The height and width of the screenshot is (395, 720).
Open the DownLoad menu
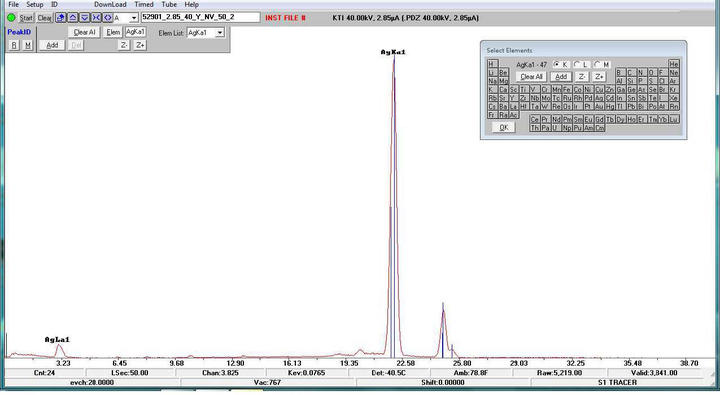pos(110,5)
